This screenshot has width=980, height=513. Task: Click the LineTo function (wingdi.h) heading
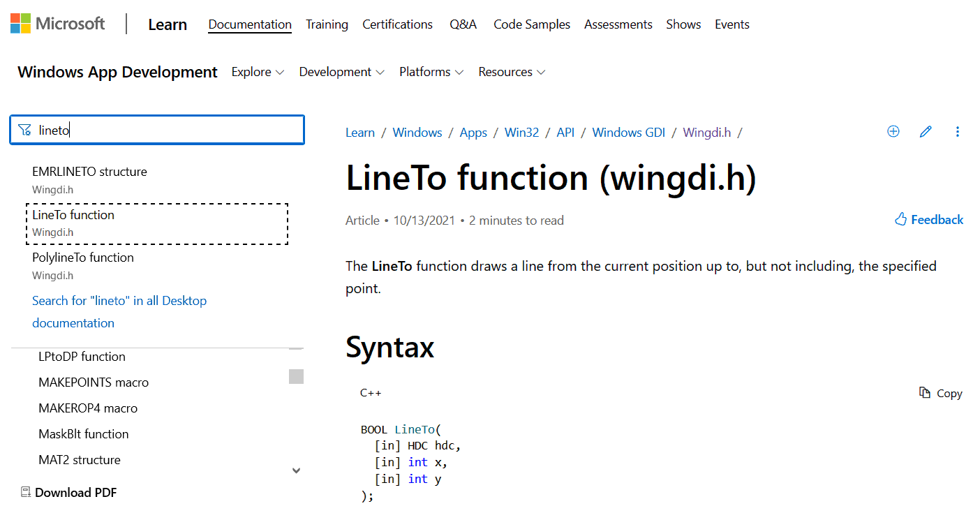click(551, 178)
